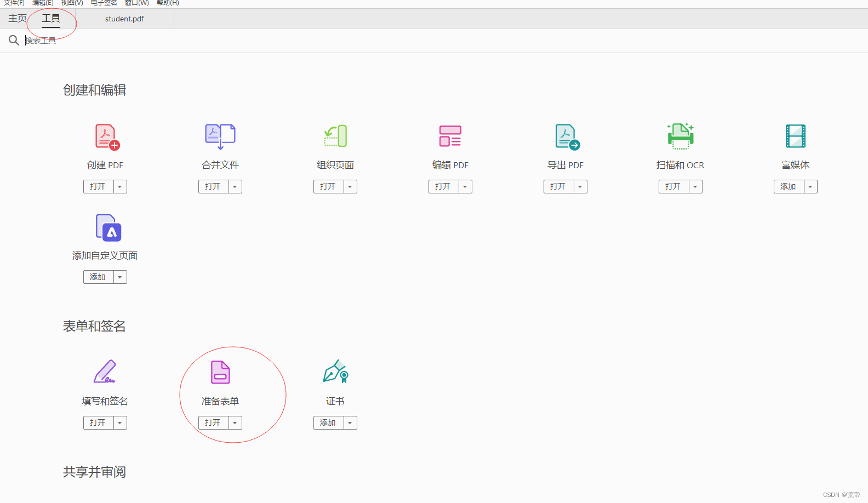This screenshot has width=868, height=503.
Task: Click 打开 button under 导出 PDF
Action: 559,187
